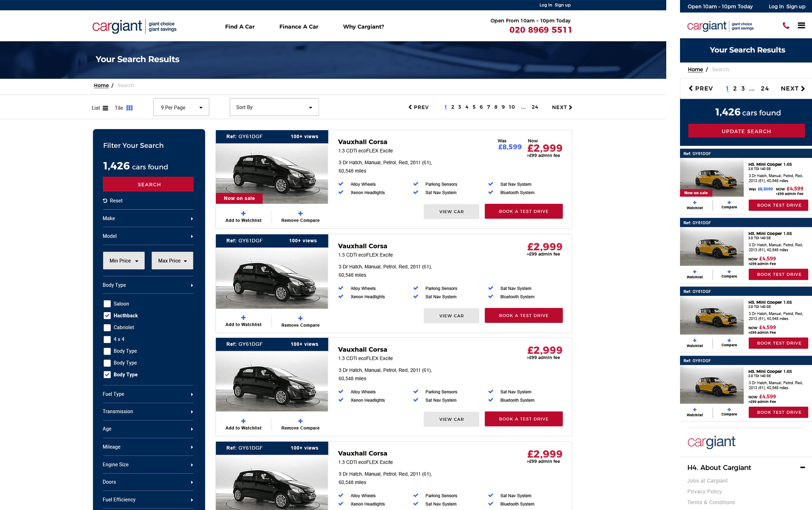Book a test drive for first Corsa
Viewport: 812px width, 510px height.
point(523,211)
